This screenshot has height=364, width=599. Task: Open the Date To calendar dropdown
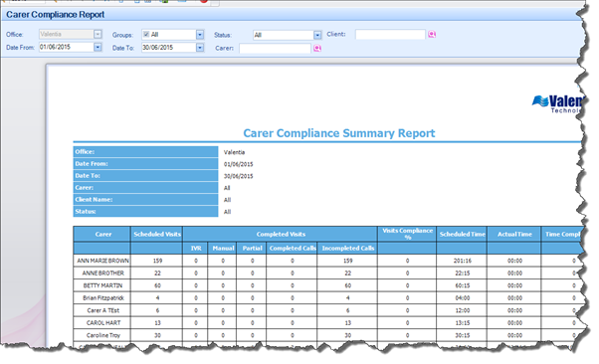click(200, 48)
